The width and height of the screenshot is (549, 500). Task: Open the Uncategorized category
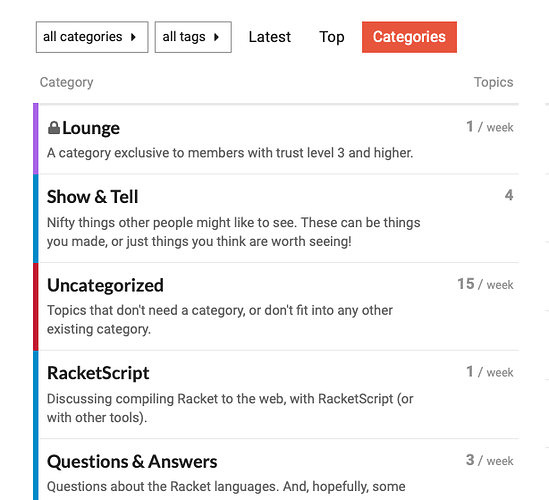coord(105,285)
